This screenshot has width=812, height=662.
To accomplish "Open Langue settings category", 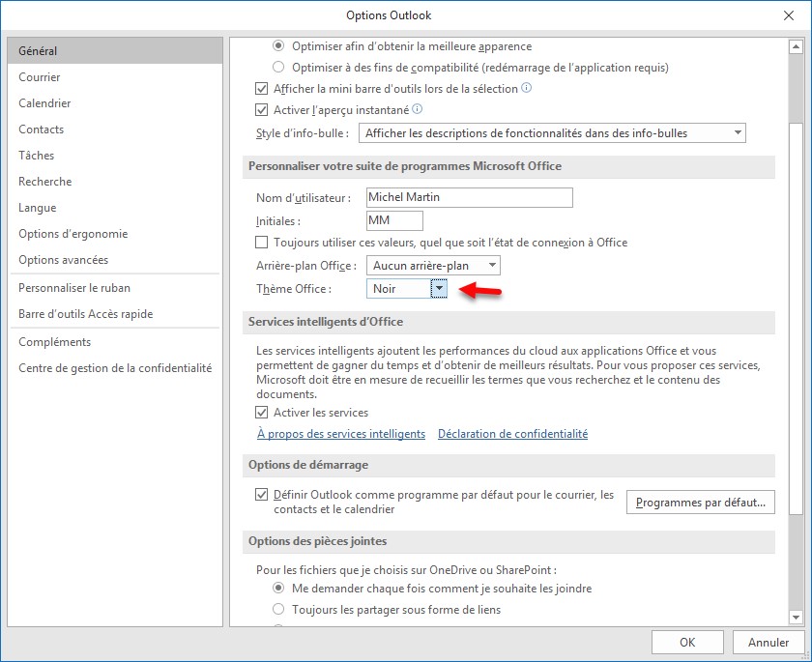I will coord(115,208).
